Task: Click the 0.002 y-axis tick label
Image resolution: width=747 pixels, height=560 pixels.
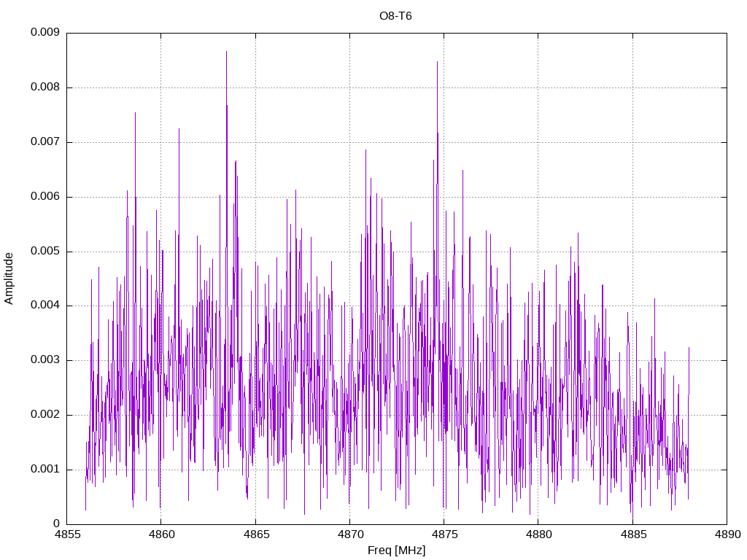Action: coord(45,415)
